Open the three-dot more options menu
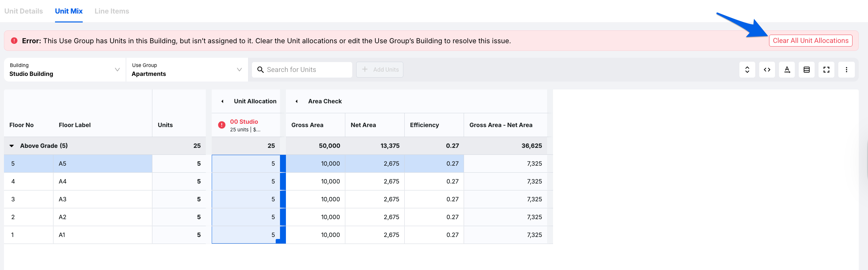The height and width of the screenshot is (270, 868). coord(846,70)
